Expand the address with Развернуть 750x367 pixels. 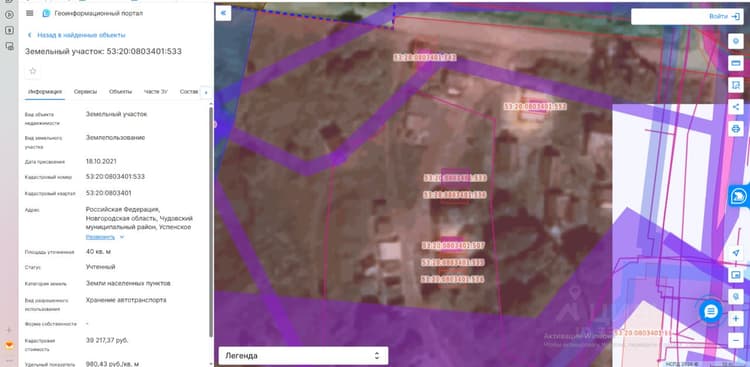click(105, 237)
